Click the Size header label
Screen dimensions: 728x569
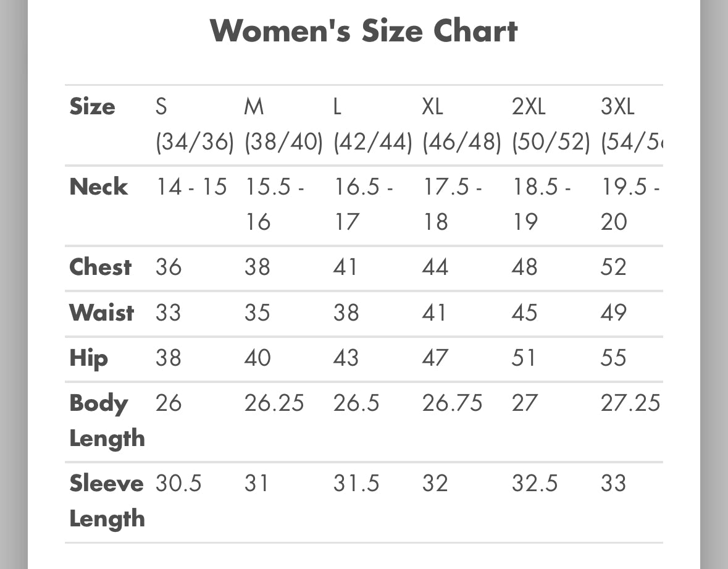(93, 106)
